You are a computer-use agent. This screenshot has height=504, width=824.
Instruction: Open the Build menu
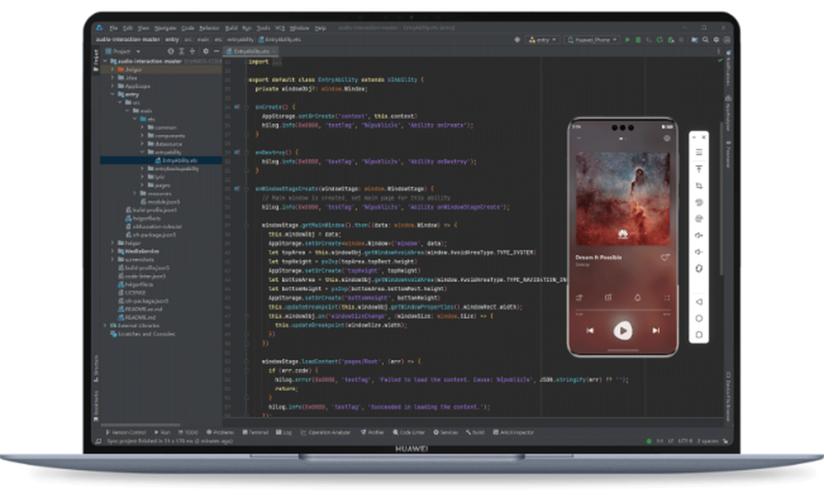pyautogui.click(x=232, y=28)
